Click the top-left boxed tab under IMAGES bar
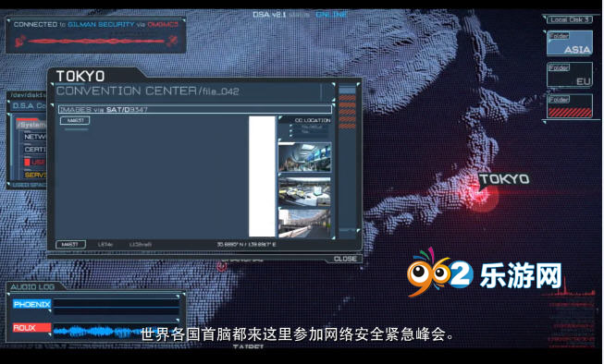 click(75, 120)
